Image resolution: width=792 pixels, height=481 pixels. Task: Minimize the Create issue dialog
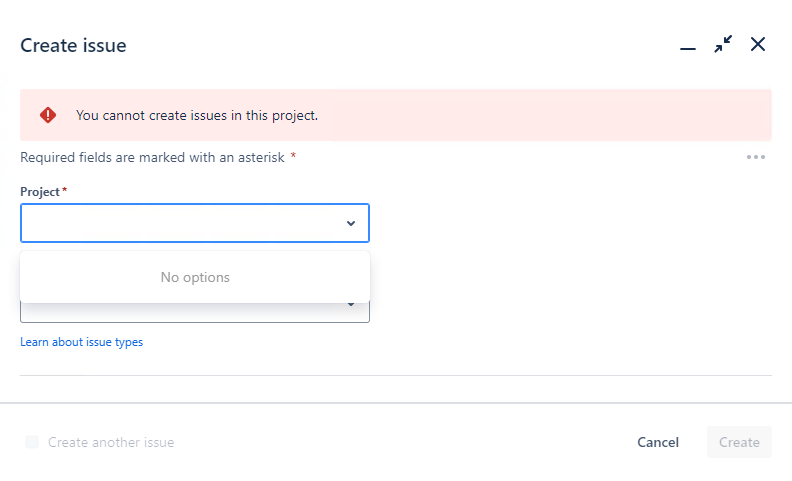coord(687,48)
